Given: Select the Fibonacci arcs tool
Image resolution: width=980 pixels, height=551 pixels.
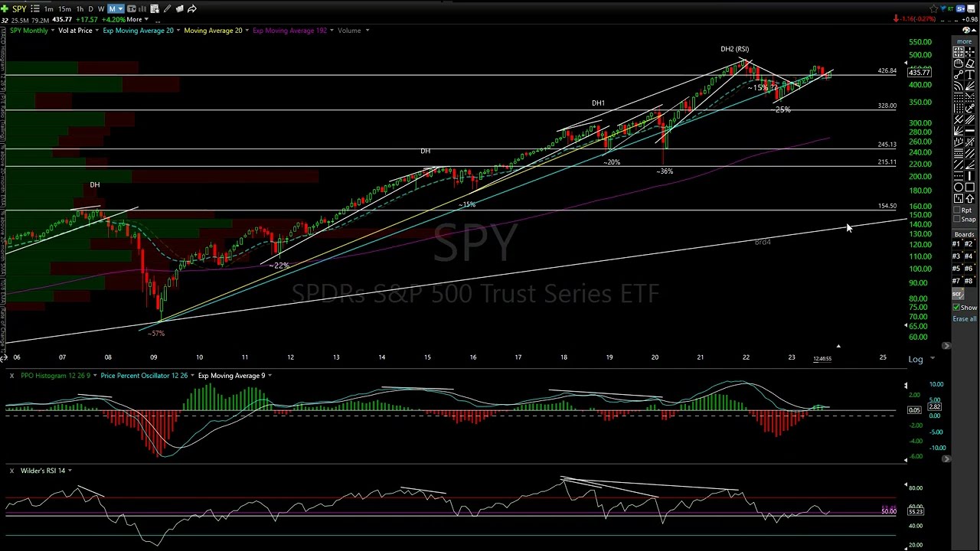Looking at the screenshot, I should 959,86.
